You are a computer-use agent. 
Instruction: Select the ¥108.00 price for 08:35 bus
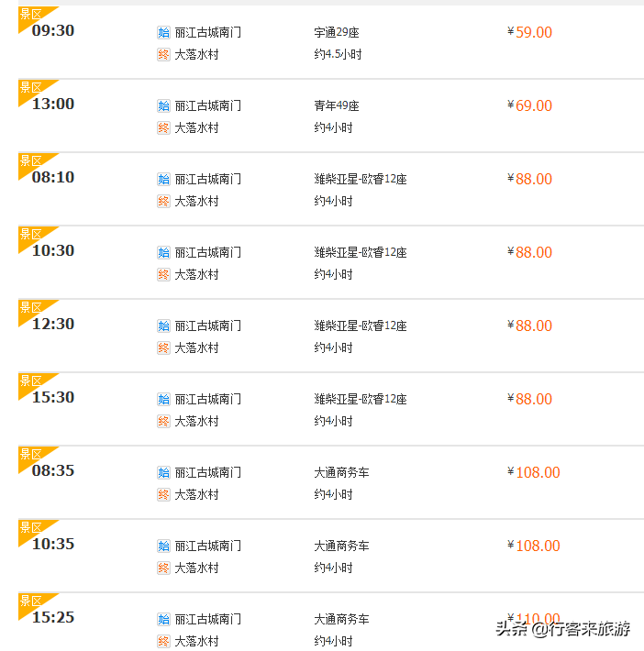point(534,472)
